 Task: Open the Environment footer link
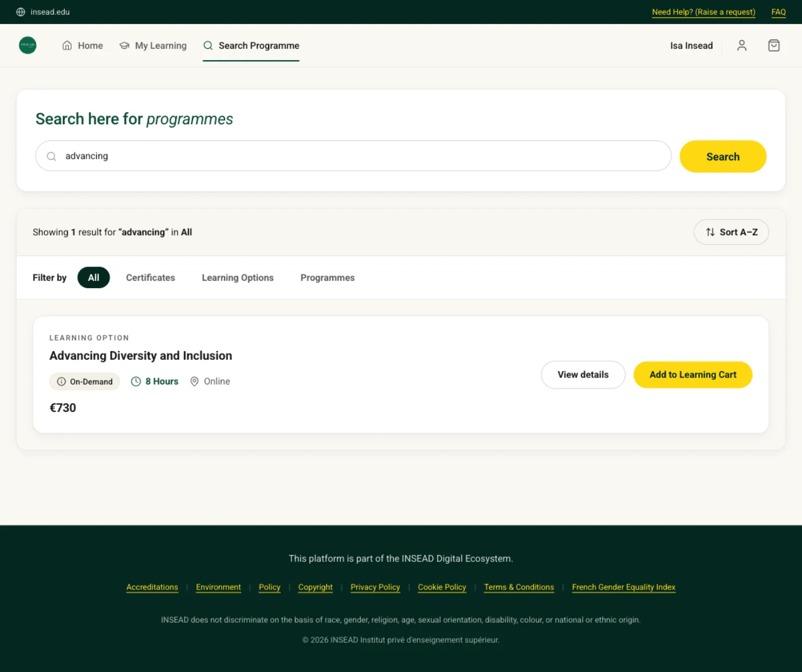(x=218, y=587)
